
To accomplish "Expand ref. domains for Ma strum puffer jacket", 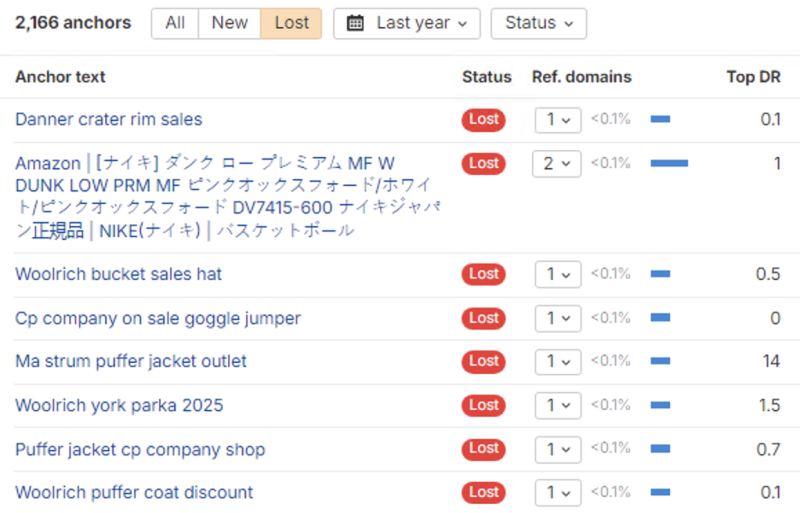I will [x=556, y=361].
